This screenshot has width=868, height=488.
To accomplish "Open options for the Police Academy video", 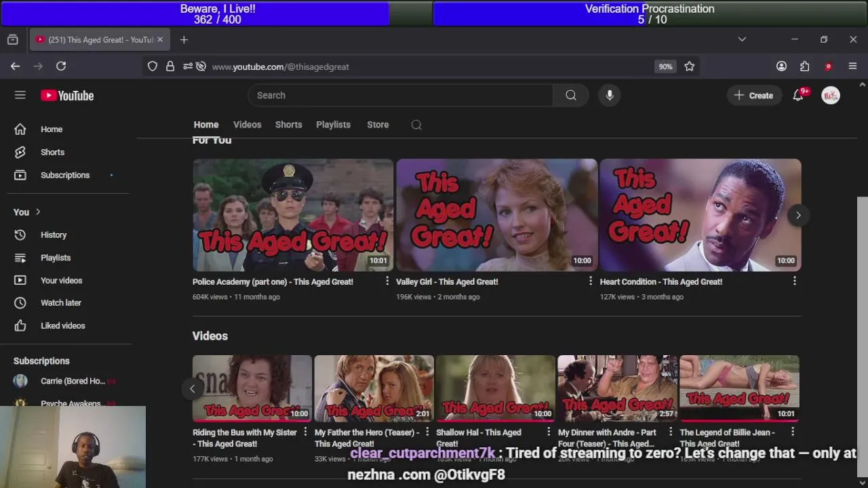I will pos(387,281).
